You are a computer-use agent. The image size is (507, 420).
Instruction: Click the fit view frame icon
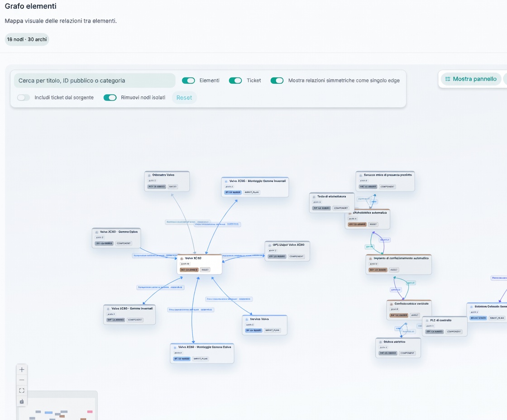click(x=22, y=391)
